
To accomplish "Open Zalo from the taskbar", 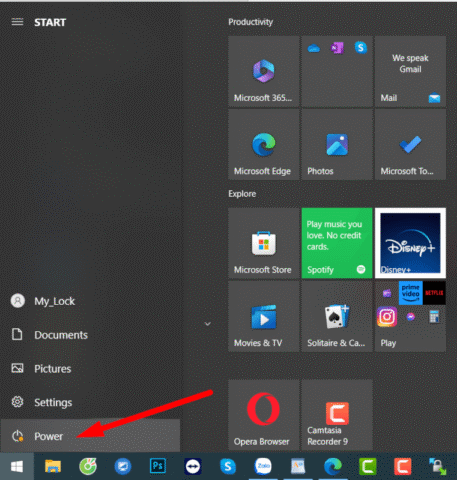I will click(263, 466).
